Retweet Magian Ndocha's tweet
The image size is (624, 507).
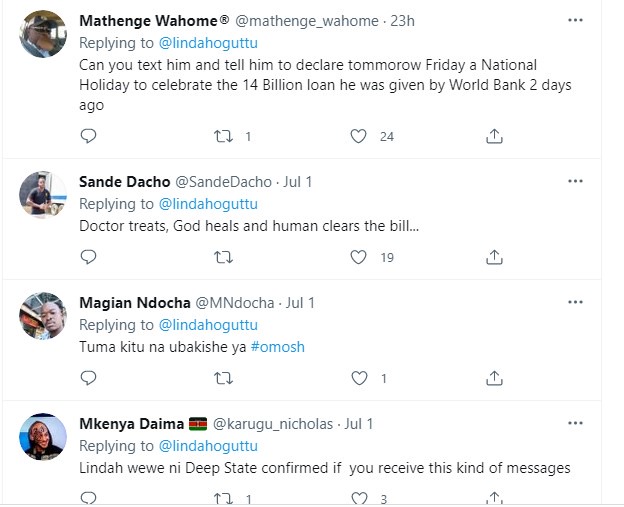(x=224, y=378)
